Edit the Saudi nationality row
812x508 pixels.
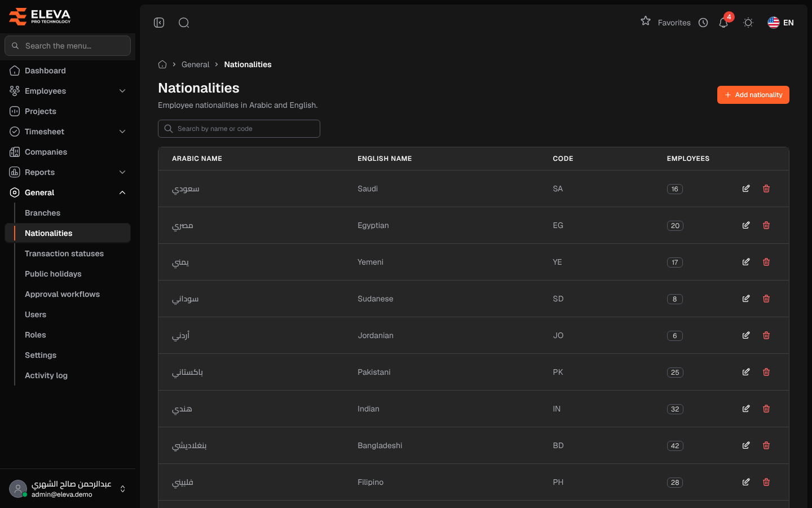(x=746, y=189)
